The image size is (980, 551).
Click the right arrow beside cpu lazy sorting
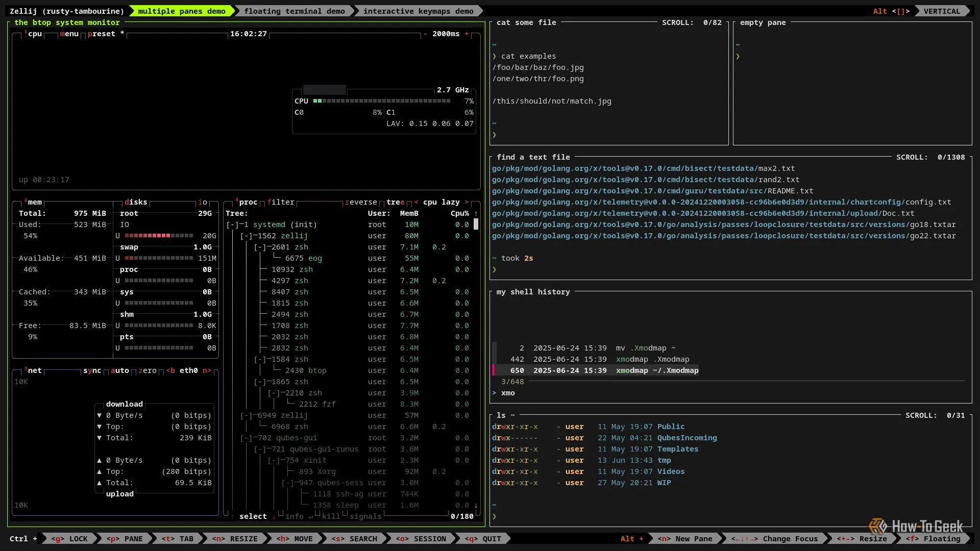click(x=467, y=203)
